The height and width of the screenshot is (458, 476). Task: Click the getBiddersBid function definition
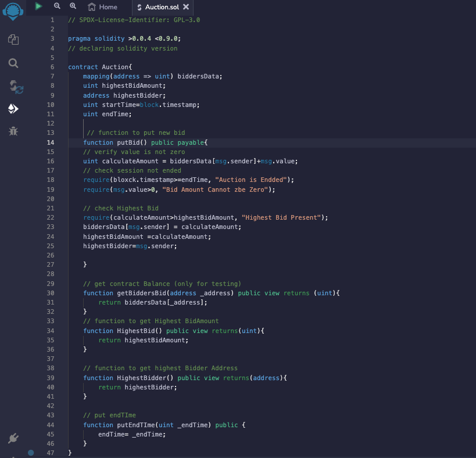click(212, 293)
